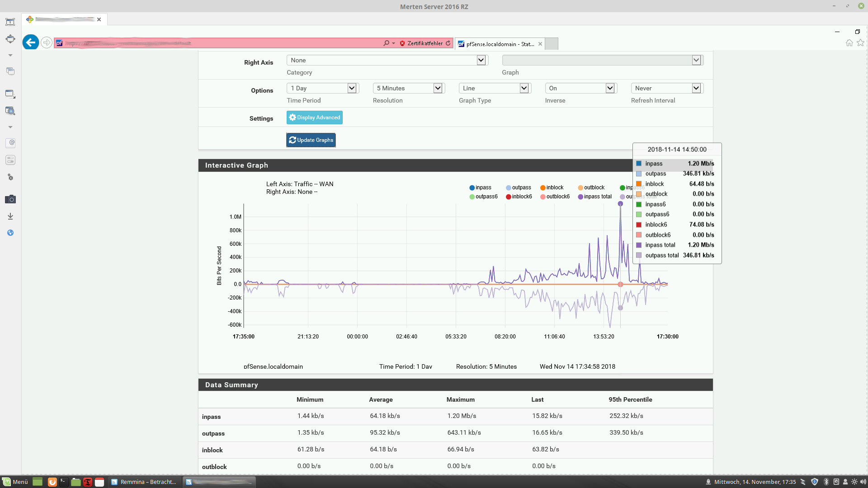Open the Time Period dropdown showing 1 Day
Screen dimensions: 868x488
pos(322,88)
